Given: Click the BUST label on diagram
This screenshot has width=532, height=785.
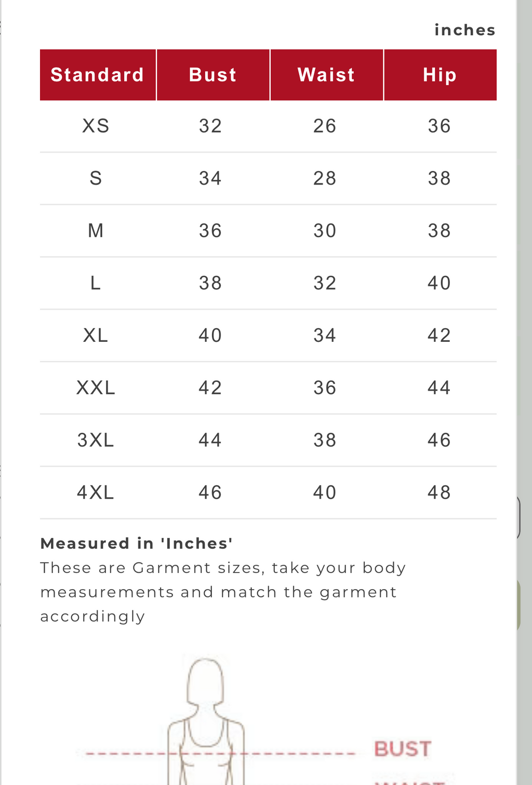Looking at the screenshot, I should click(403, 749).
